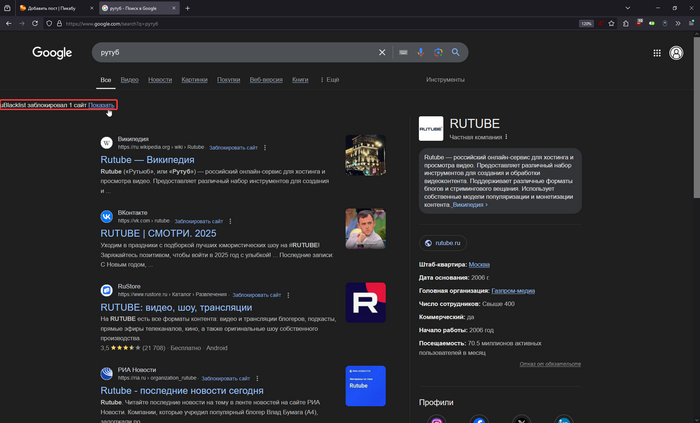The height and width of the screenshot is (423, 700).
Task: Click the Google logo
Action: tap(52, 53)
